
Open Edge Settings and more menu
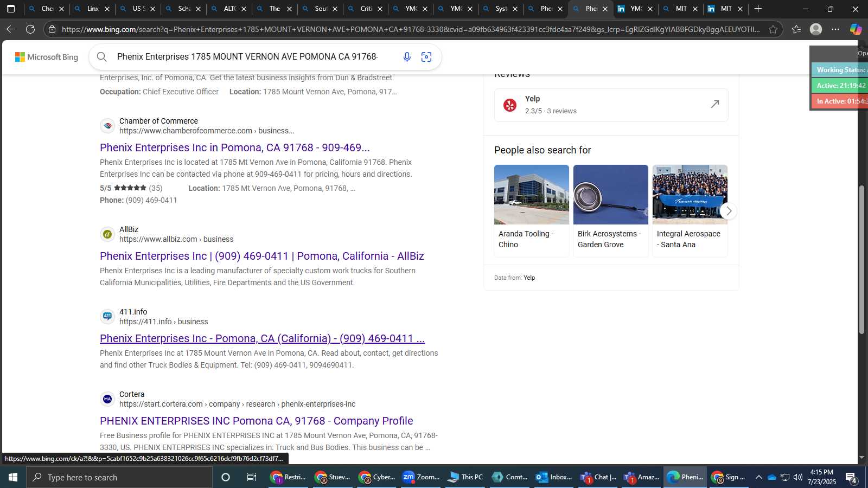click(x=835, y=29)
